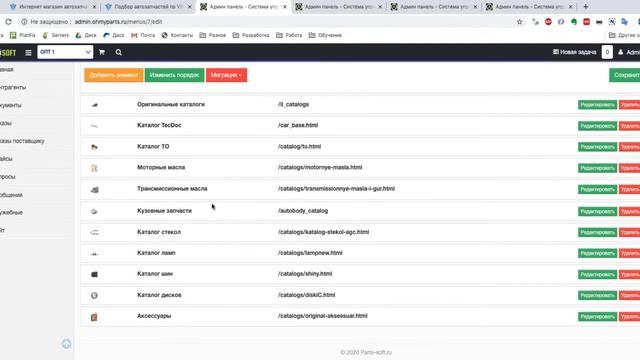This screenshot has height=360, width=640.
Task: Click Изменить порядок button
Action: click(174, 75)
